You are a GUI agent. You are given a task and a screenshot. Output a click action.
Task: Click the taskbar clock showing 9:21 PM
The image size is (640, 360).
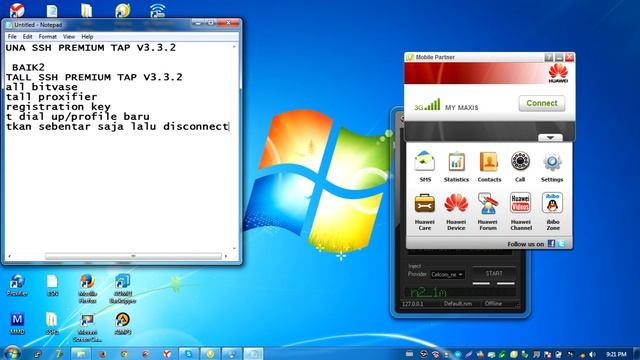616,354
